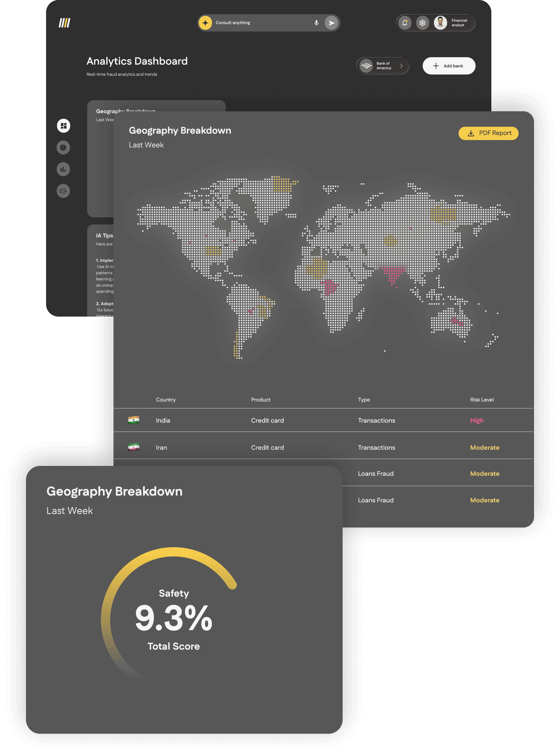The width and height of the screenshot is (560, 755).
Task: Click Transactions cell in Iran row
Action: pos(377,447)
